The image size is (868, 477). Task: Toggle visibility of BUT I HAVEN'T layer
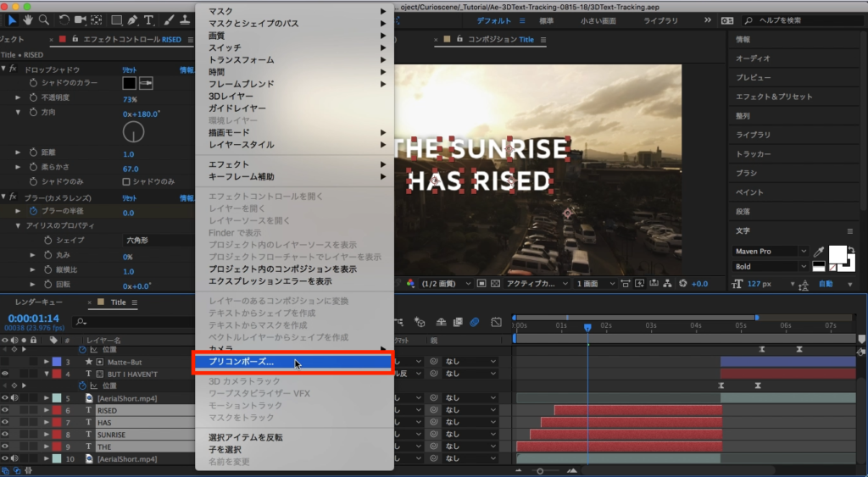coord(5,374)
